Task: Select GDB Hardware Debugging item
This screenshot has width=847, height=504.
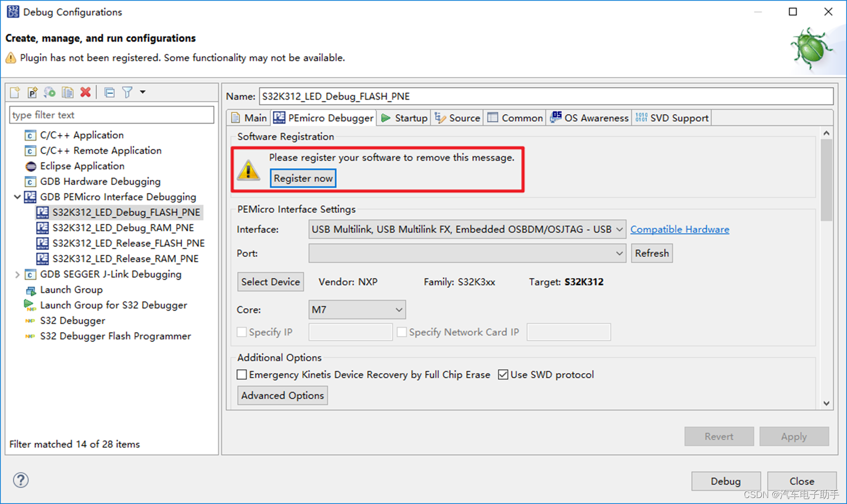Action: [100, 181]
